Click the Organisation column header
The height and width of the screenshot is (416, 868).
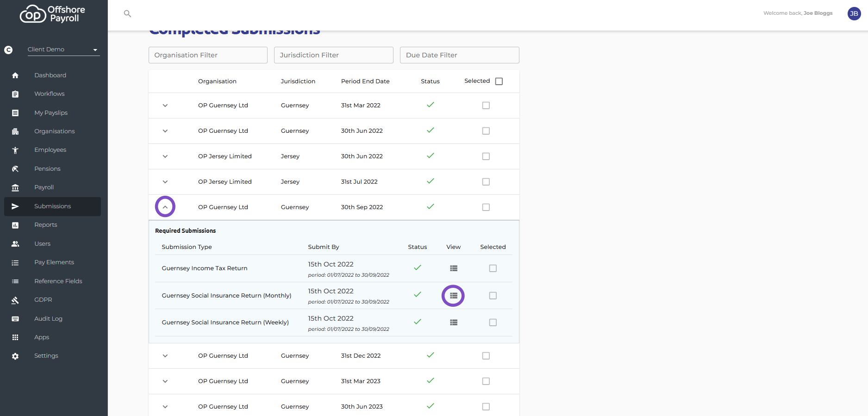tap(217, 81)
